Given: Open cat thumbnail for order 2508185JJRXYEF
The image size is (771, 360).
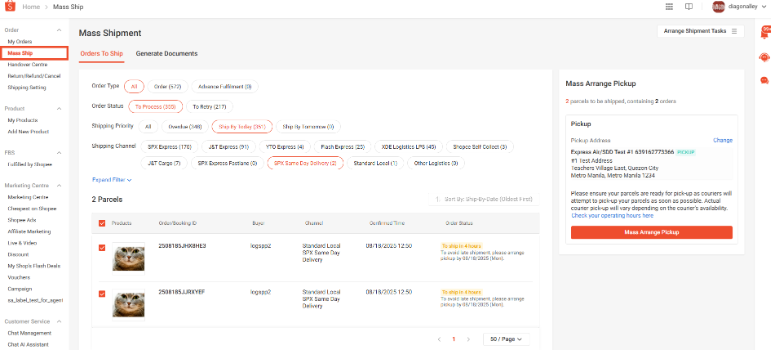Looking at the screenshot, I should click(128, 304).
